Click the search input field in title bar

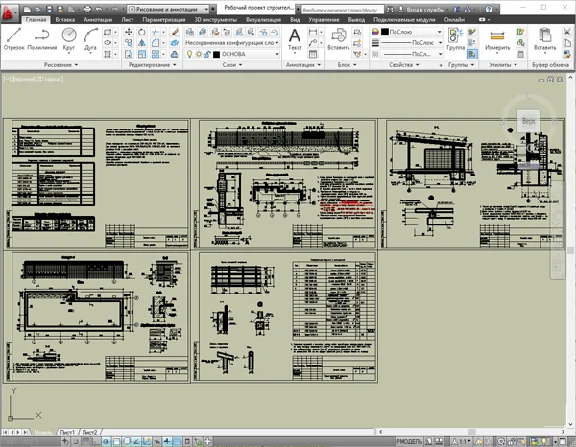343,10
